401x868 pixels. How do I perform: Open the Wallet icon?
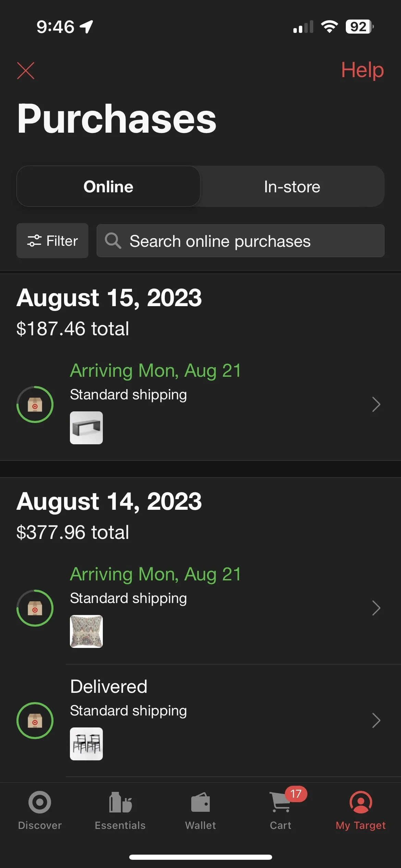(x=200, y=802)
